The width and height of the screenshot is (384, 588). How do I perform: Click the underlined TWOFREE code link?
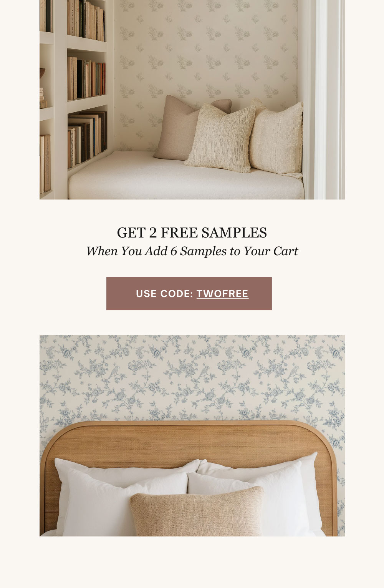point(222,294)
